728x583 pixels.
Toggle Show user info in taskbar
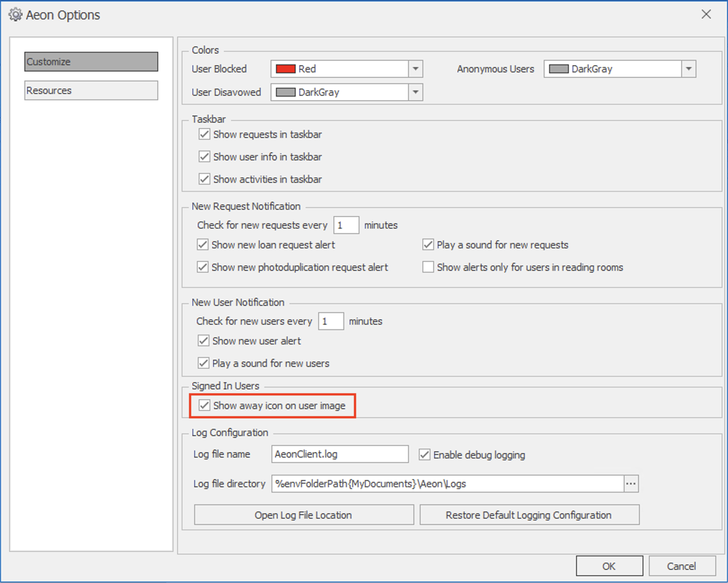tap(204, 157)
